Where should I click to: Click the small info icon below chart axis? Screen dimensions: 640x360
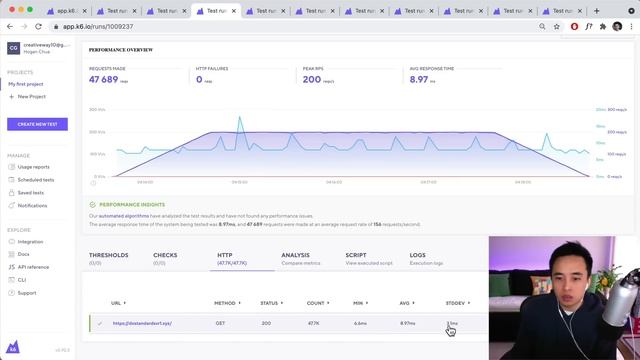pos(93,183)
